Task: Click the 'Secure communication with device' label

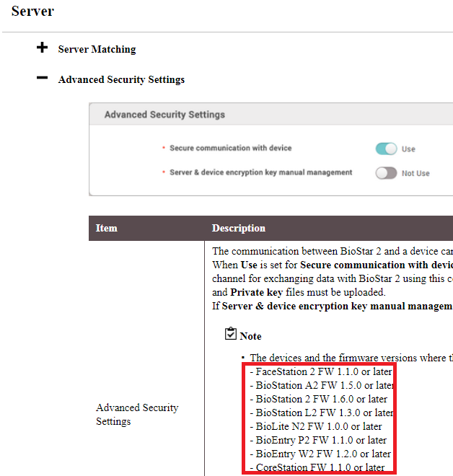Action: 231,148
